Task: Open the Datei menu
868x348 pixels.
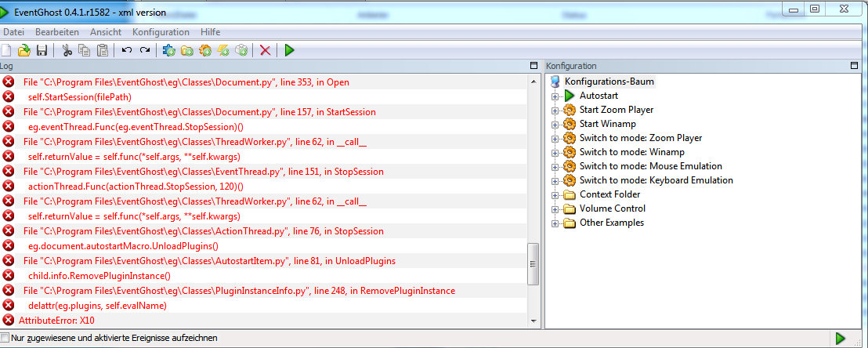Action: tap(14, 32)
